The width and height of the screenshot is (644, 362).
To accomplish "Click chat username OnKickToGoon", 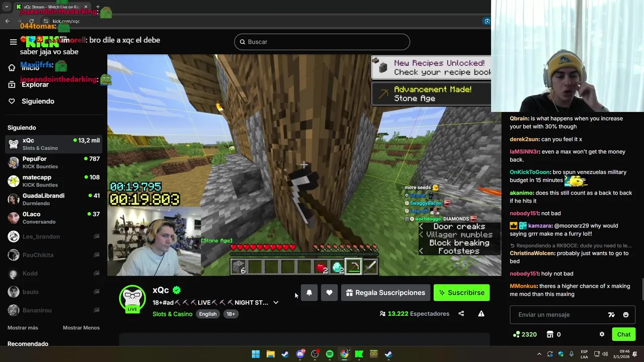I will click(x=530, y=172).
